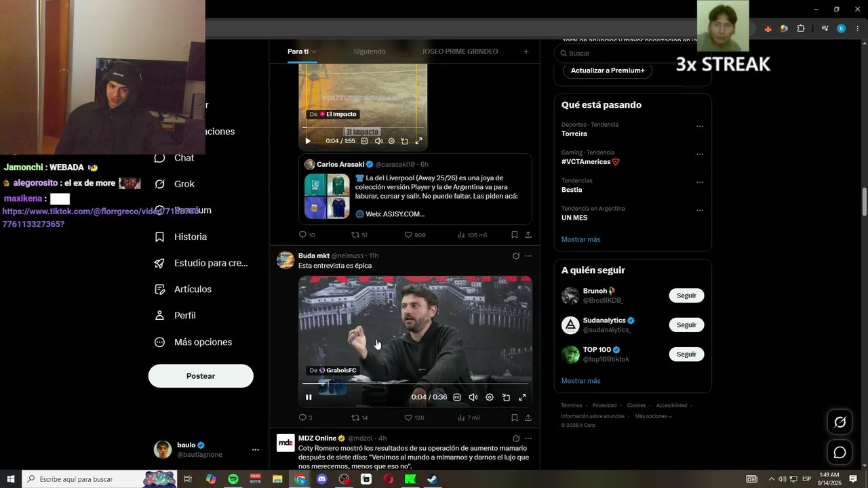
Task: Click Actualizar a Premium+ button
Action: [x=608, y=70]
